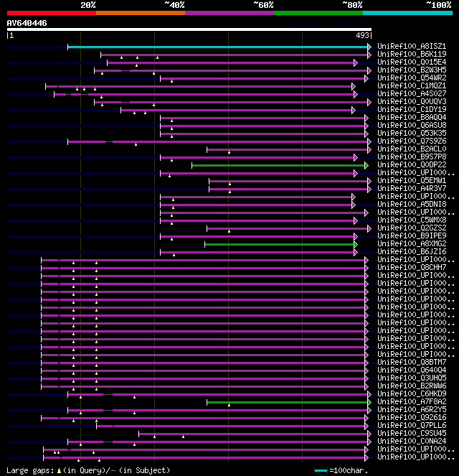The width and height of the screenshot is (459, 476).
Task: Select the UniRef100_Q8BTM7 label
Action: tap(412, 362)
